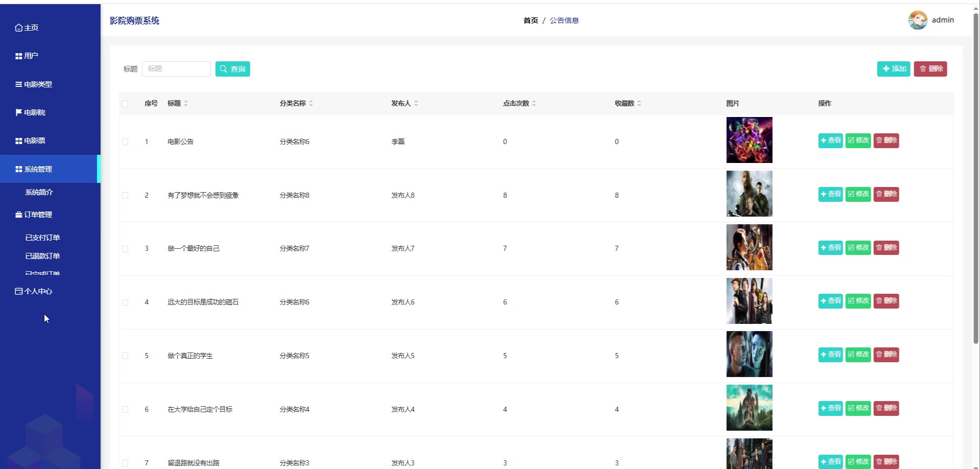The width and height of the screenshot is (980, 469).
Task: Select checkbox for 做一个最好的自己 row
Action: 125,249
